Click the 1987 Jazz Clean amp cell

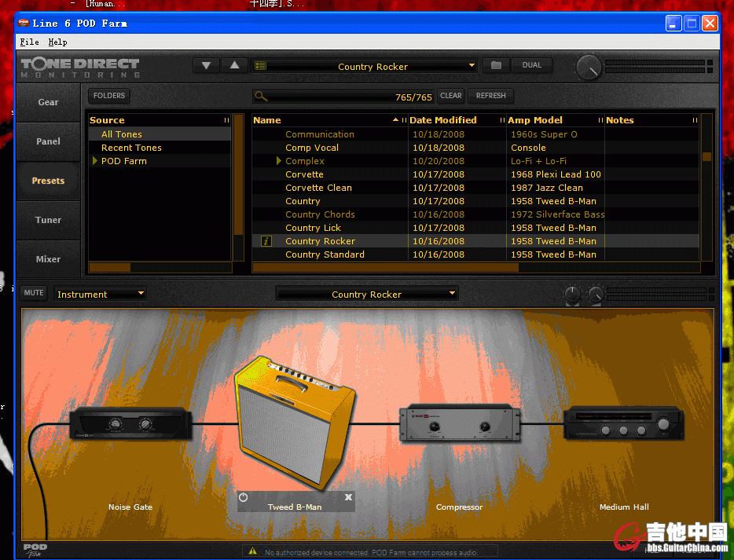[556, 188]
